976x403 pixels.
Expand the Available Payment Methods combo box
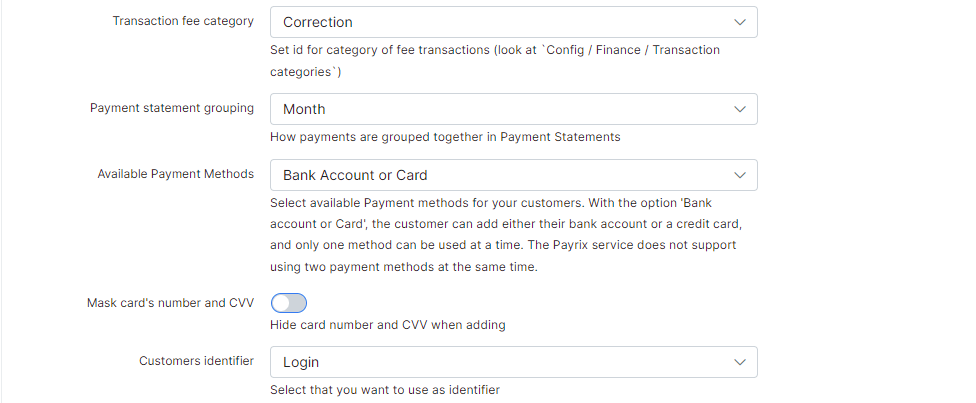tap(500, 175)
